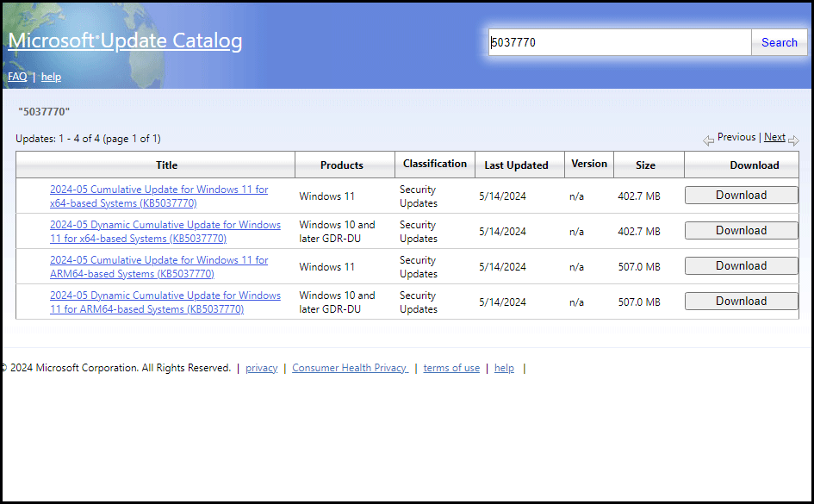Open the Consumer Health Privacy link
The width and height of the screenshot is (814, 504).
tap(350, 368)
